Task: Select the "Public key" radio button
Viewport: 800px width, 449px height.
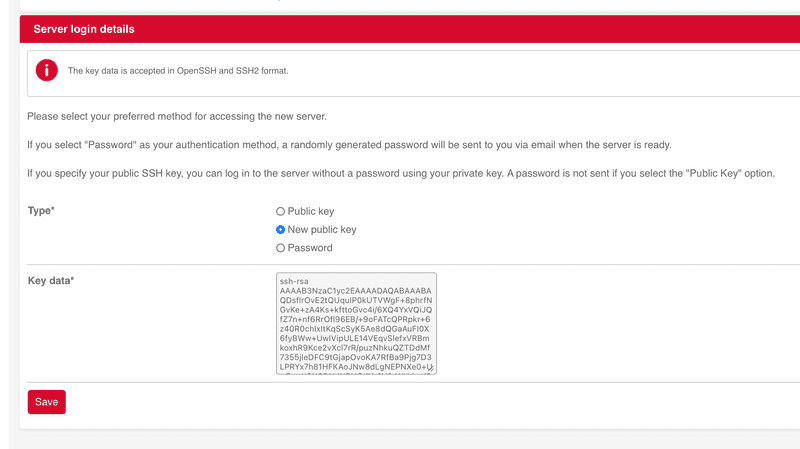Action: [281, 212]
